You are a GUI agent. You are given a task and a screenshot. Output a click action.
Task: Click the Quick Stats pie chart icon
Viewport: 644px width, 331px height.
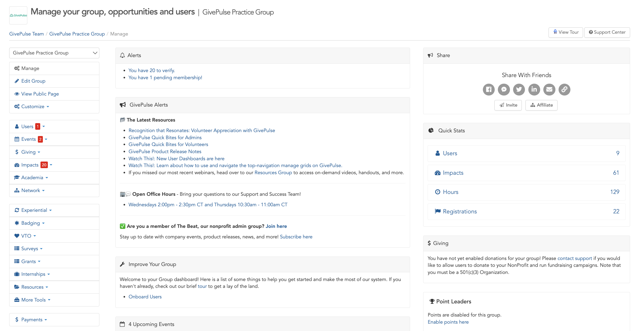431,131
